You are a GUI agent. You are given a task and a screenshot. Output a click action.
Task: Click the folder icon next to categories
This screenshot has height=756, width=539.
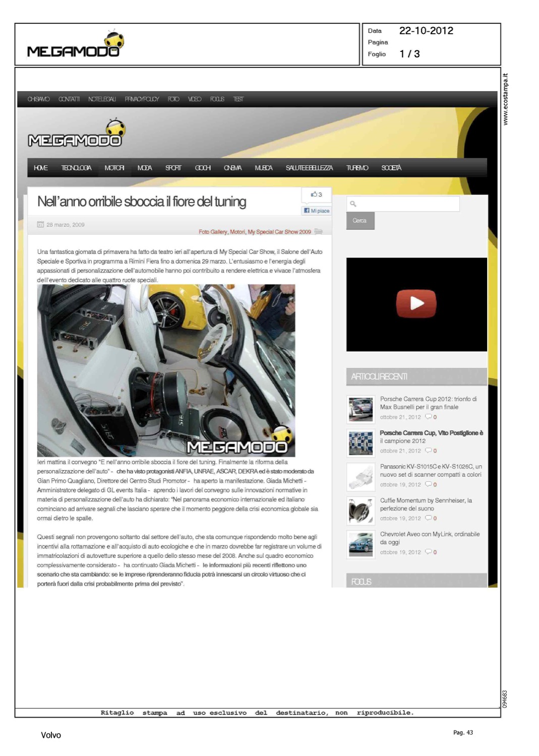pyautogui.click(x=318, y=232)
